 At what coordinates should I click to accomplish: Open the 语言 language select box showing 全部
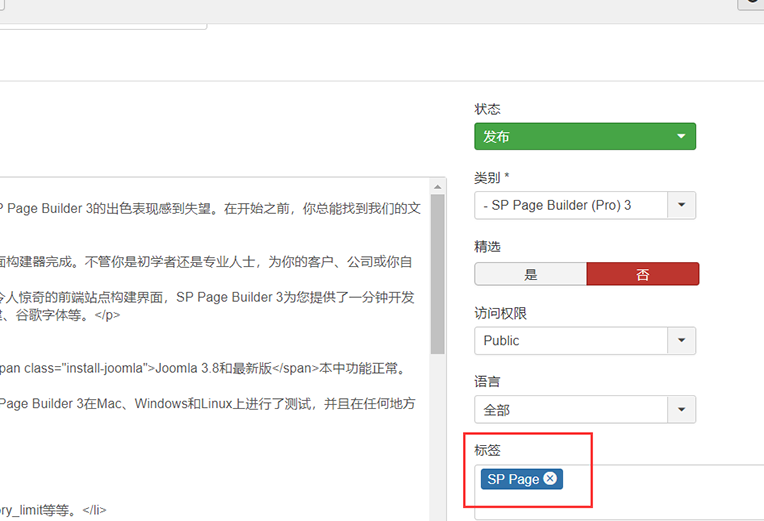pos(570,409)
